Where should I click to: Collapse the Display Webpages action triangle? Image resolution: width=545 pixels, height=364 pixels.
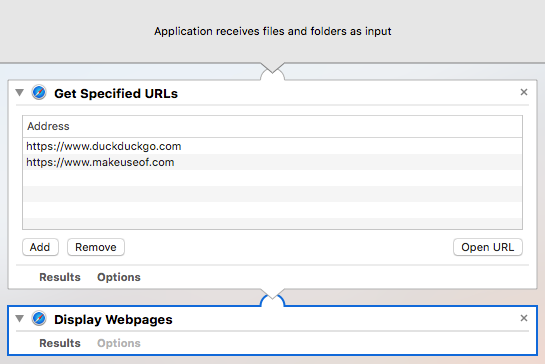point(20,318)
